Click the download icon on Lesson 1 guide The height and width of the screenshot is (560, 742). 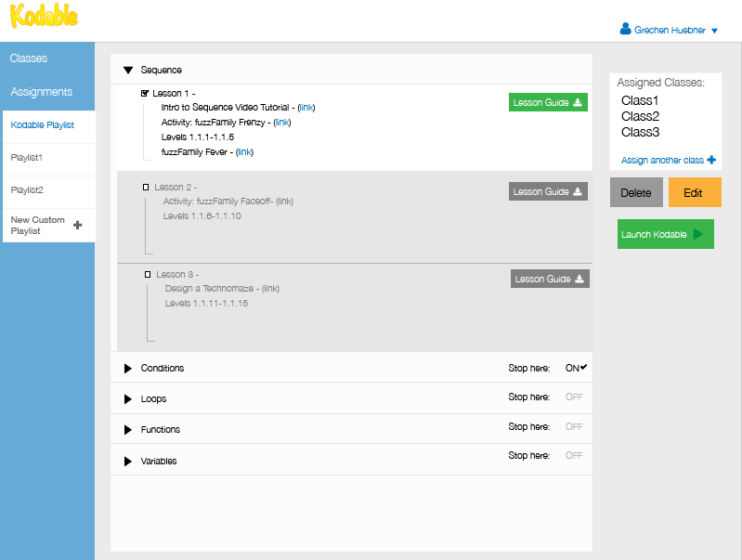click(578, 102)
